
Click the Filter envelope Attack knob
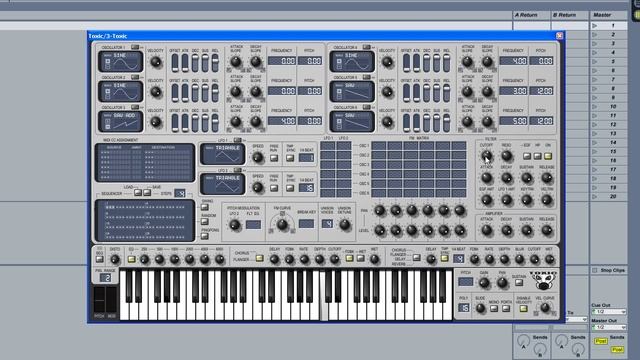click(486, 178)
